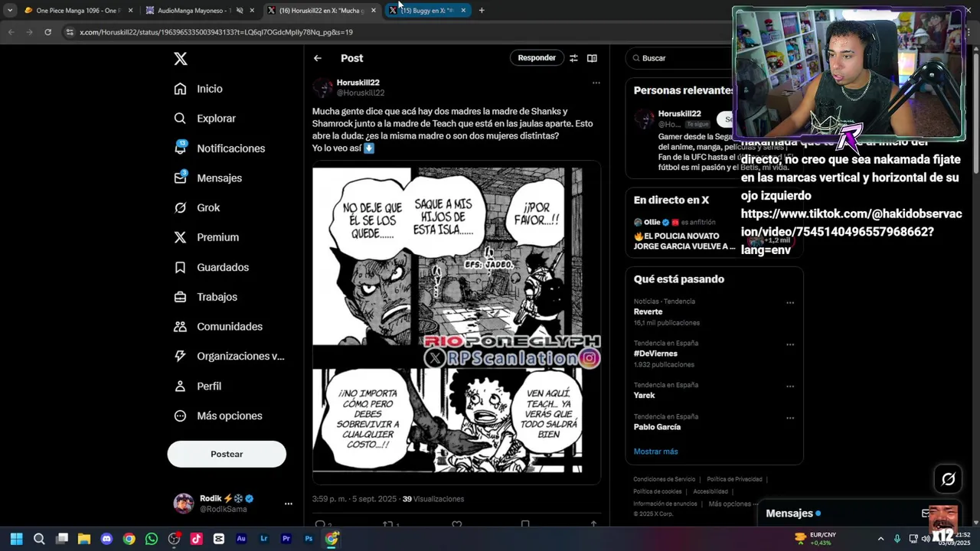Open WhatsApp from the taskbar
The height and width of the screenshot is (551, 980).
tap(152, 539)
